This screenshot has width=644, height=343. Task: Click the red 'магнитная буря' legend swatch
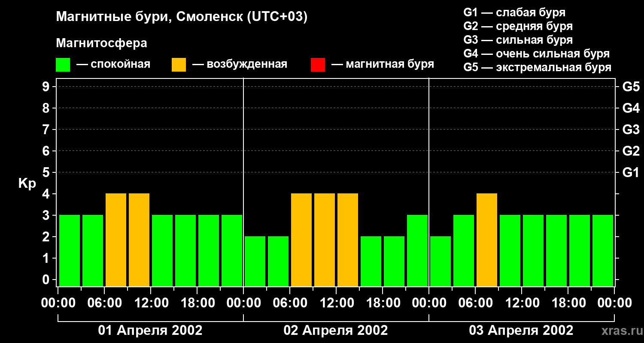318,65
